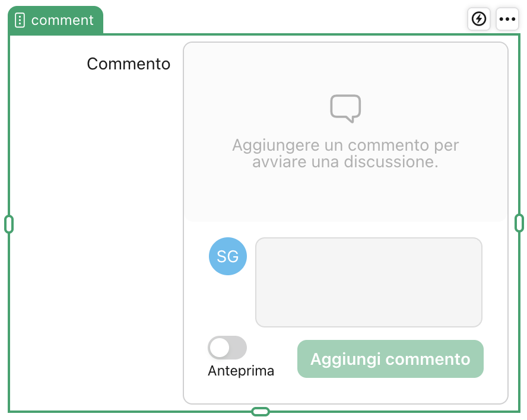The width and height of the screenshot is (527, 420).
Task: Select the comment component tab label
Action: pyautogui.click(x=63, y=20)
